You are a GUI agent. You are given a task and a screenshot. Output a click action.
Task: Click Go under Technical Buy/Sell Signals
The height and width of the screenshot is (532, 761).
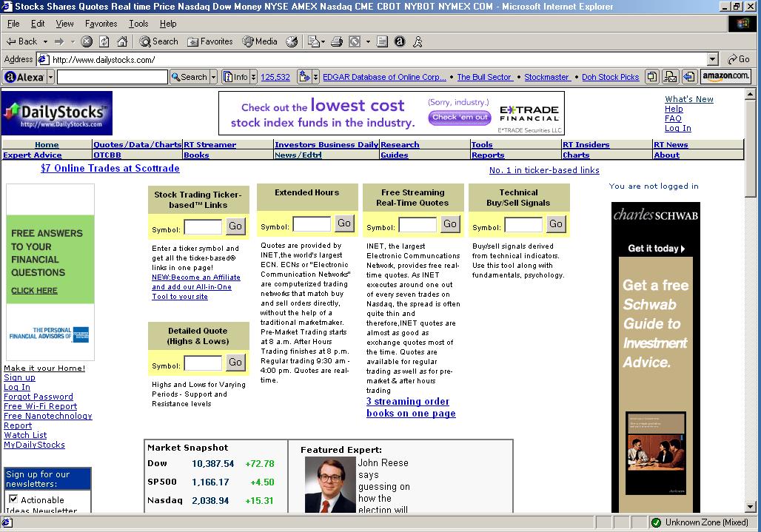556,223
